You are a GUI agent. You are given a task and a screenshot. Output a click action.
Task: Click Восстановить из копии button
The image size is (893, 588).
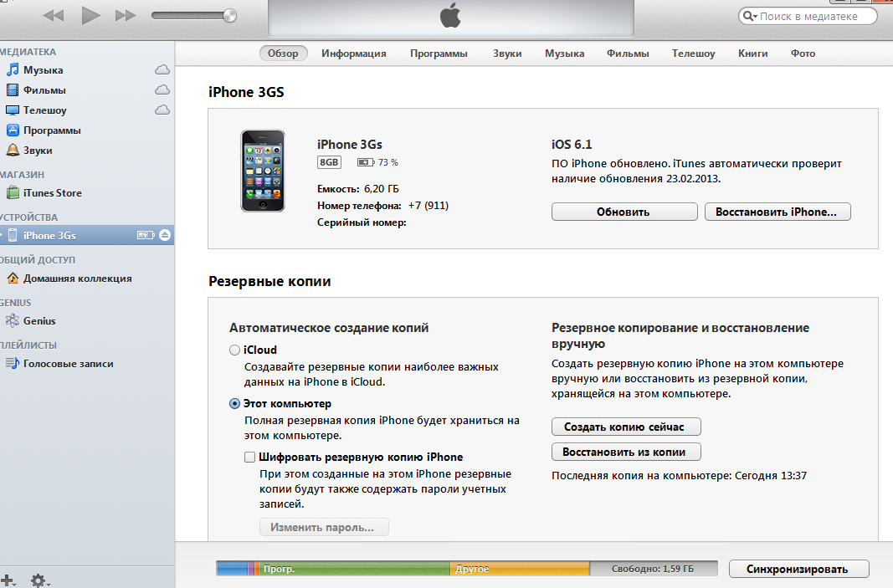(626, 452)
